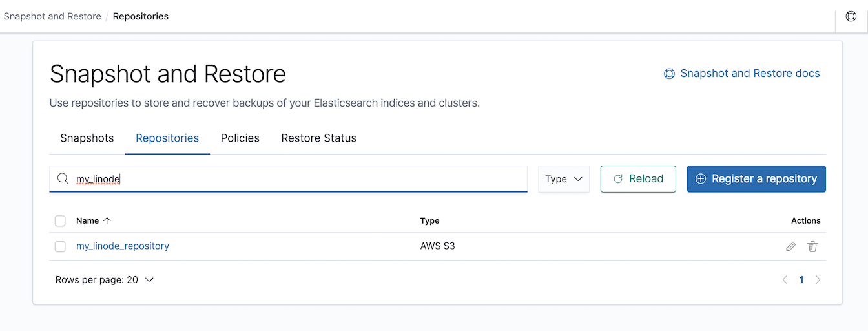Click the magnifier search icon in search field
The height and width of the screenshot is (331, 868).
pos(63,179)
